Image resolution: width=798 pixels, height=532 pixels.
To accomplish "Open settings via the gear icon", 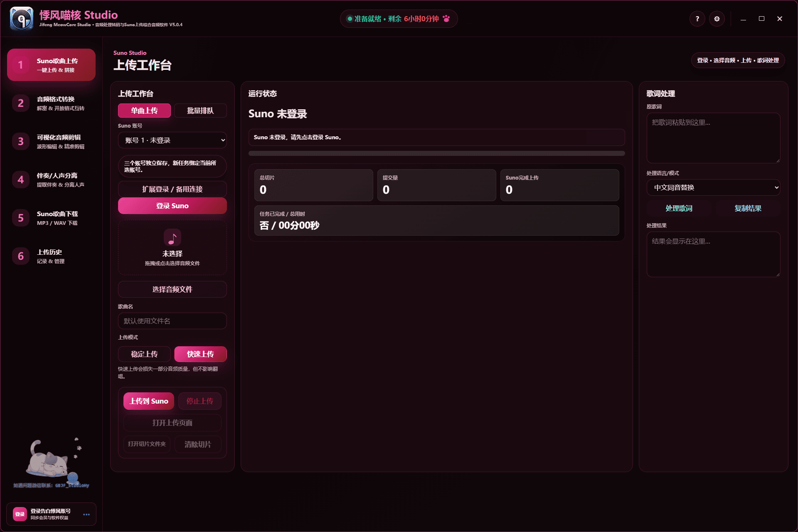I will pyautogui.click(x=717, y=19).
